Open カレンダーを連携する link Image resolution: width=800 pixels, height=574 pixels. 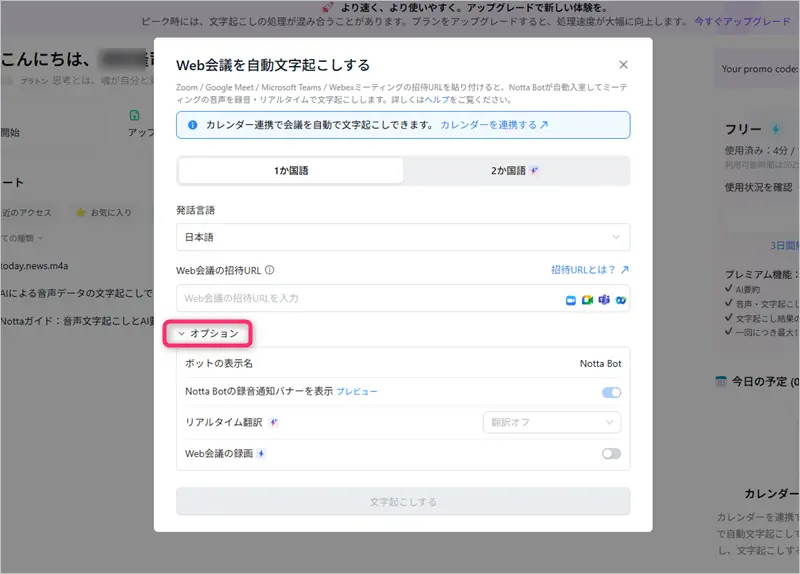pos(493,125)
